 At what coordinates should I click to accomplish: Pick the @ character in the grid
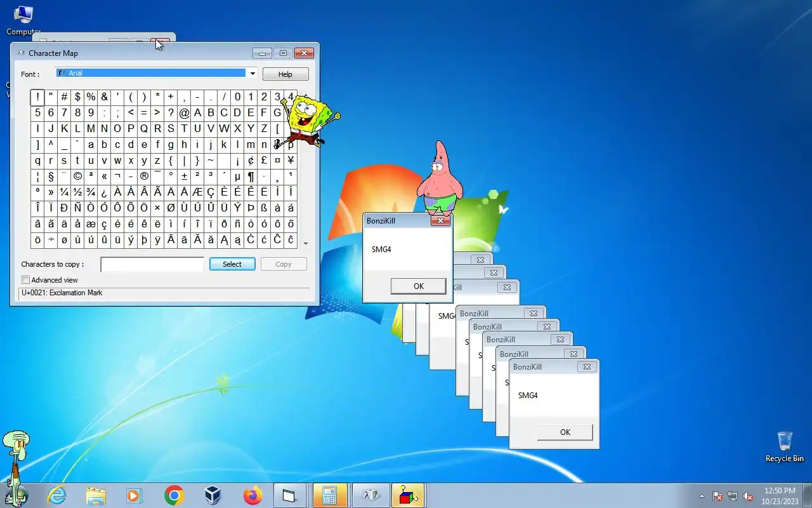coord(184,113)
